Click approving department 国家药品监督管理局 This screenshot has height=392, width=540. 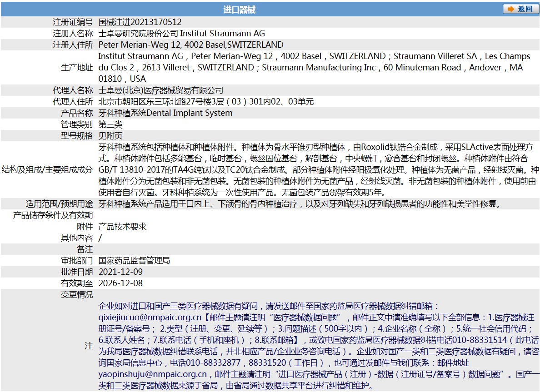134,261
